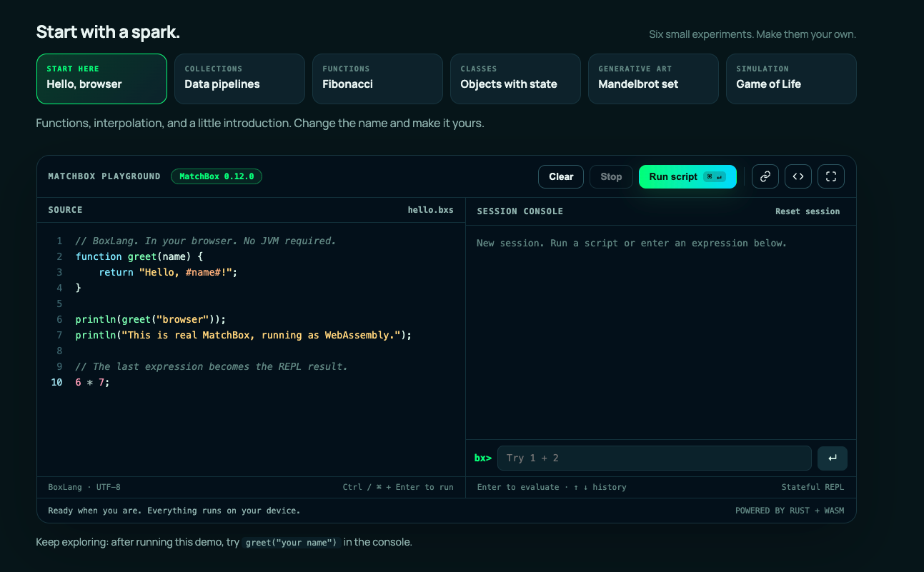The height and width of the screenshot is (572, 924).
Task: Click the "Ready when you are" status message
Action: pyautogui.click(x=174, y=511)
